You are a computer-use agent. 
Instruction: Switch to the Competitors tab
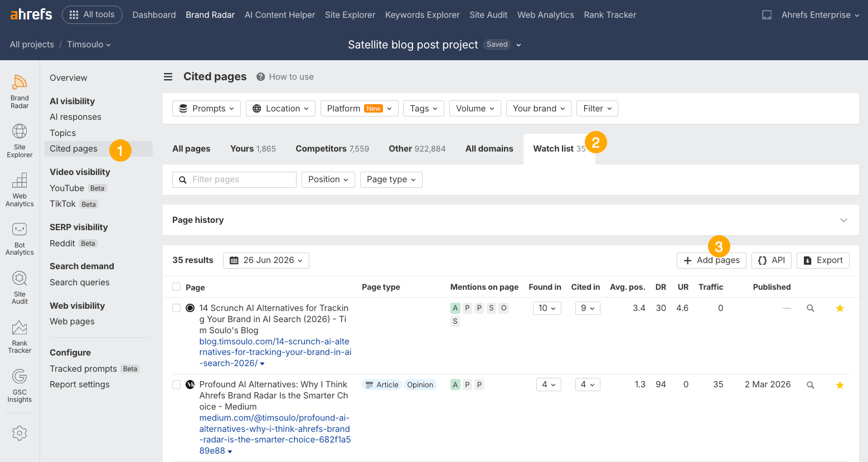pyautogui.click(x=332, y=149)
